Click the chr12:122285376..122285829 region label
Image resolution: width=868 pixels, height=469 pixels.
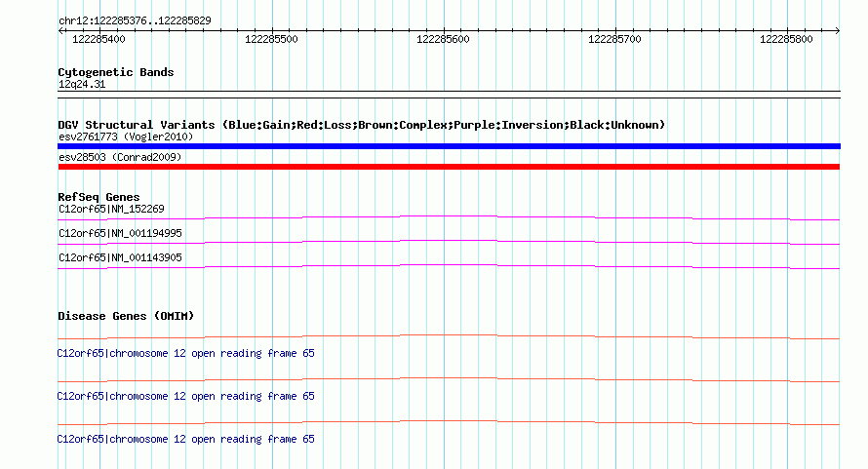(135, 21)
